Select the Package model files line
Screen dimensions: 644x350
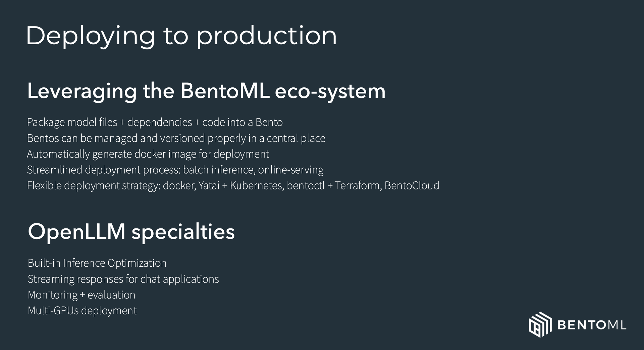[x=155, y=122]
